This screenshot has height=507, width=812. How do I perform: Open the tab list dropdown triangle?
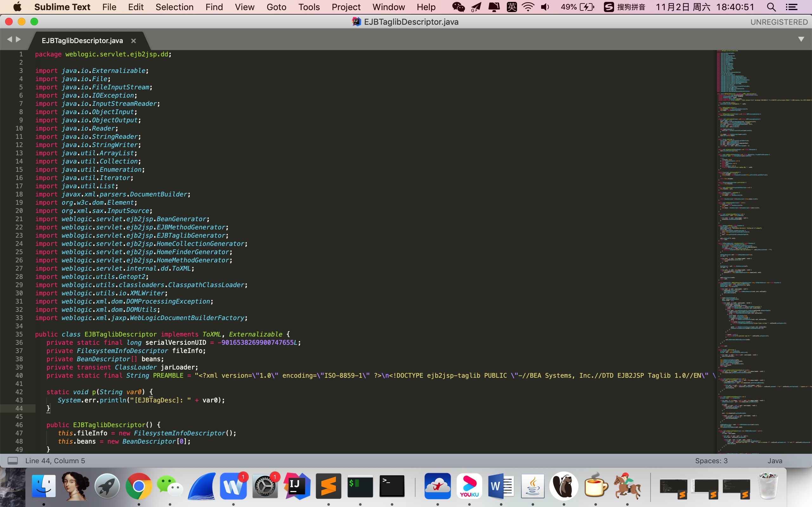[x=801, y=39]
